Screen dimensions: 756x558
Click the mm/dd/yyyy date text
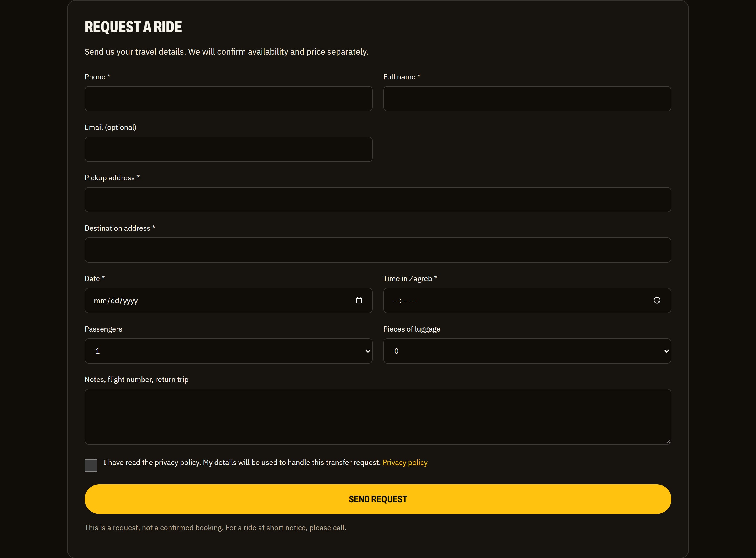click(x=116, y=301)
